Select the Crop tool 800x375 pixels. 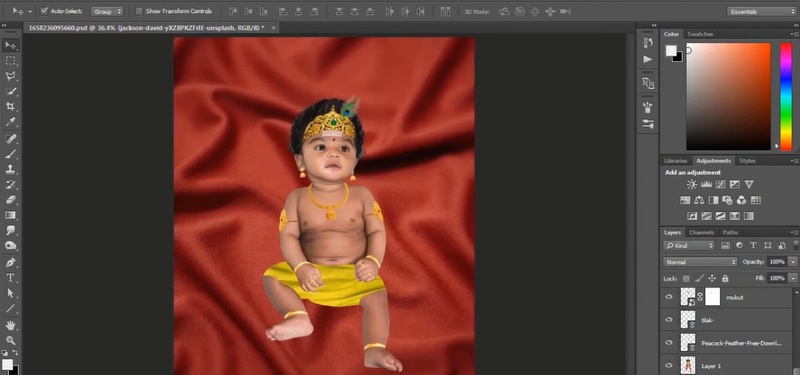[10, 107]
